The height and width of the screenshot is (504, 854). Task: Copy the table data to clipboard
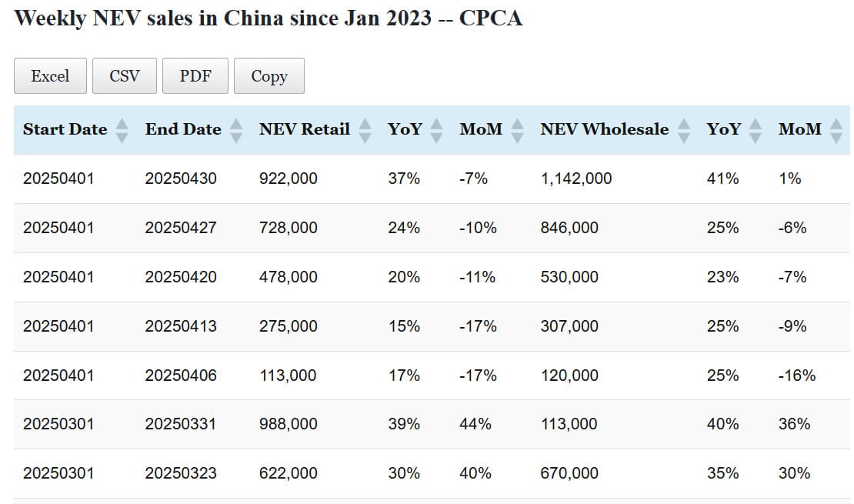point(269,76)
